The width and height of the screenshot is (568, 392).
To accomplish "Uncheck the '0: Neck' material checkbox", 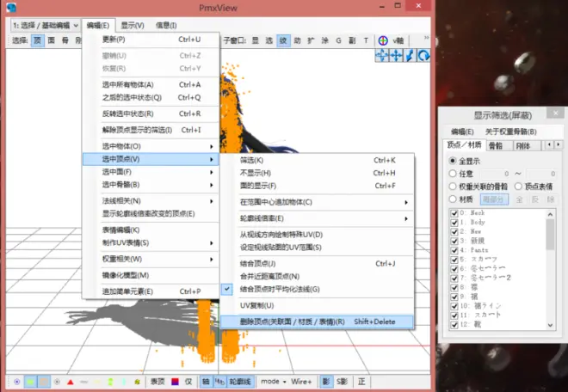I will point(454,212).
